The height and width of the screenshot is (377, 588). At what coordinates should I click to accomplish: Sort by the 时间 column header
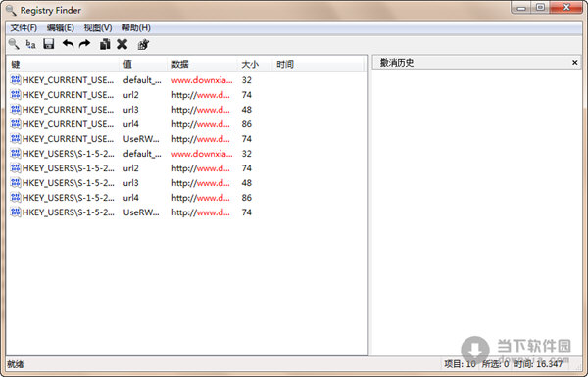pyautogui.click(x=318, y=64)
